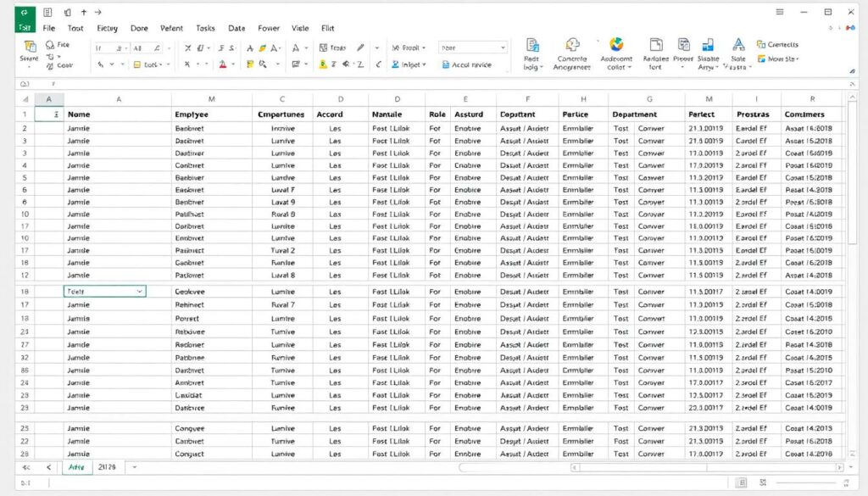Click the Siaatte Arrys icon
Image resolution: width=868 pixels, height=496 pixels.
pos(708,45)
